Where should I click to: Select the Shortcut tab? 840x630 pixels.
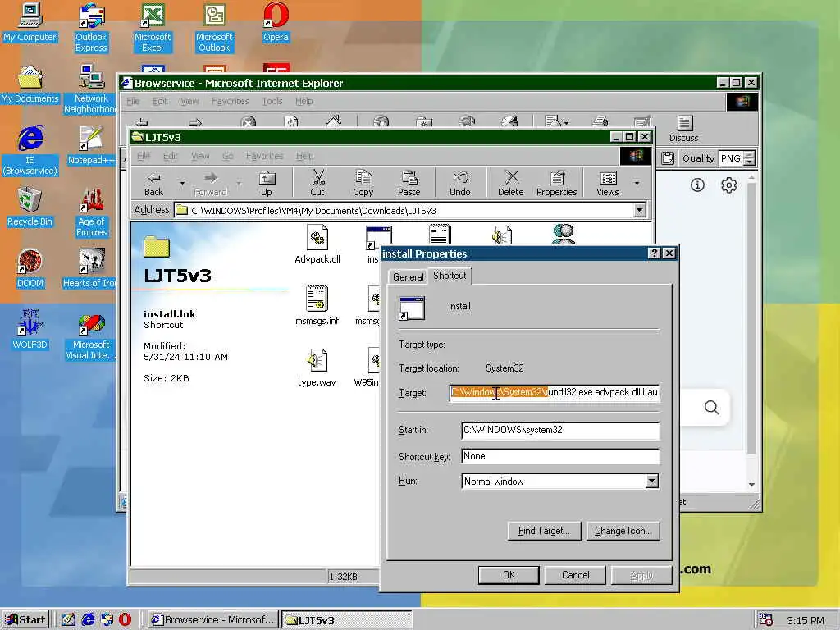(x=450, y=276)
